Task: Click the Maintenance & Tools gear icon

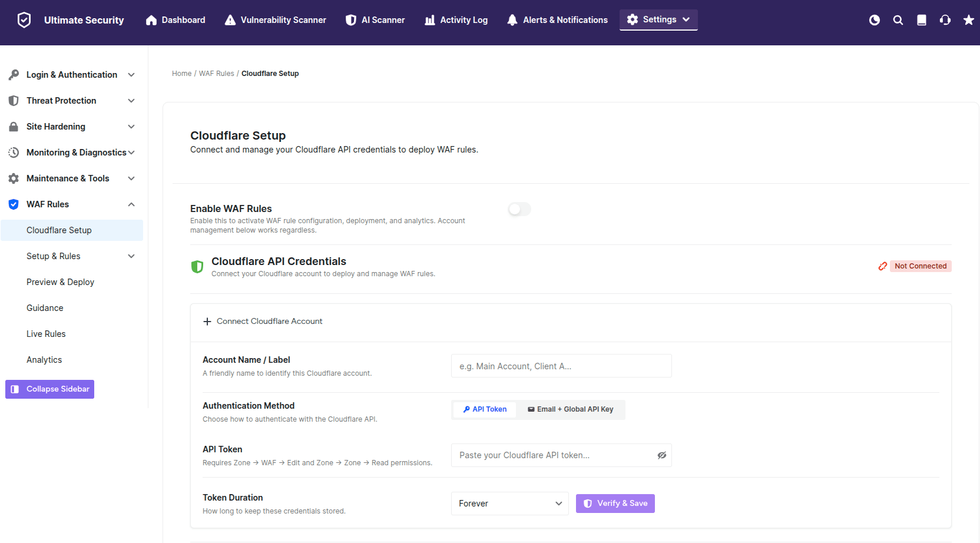Action: [14, 178]
